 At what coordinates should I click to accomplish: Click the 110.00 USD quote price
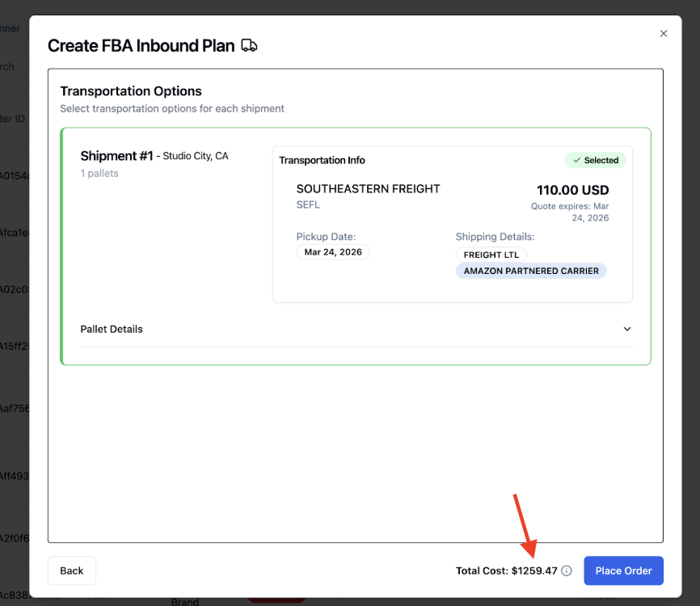(573, 190)
